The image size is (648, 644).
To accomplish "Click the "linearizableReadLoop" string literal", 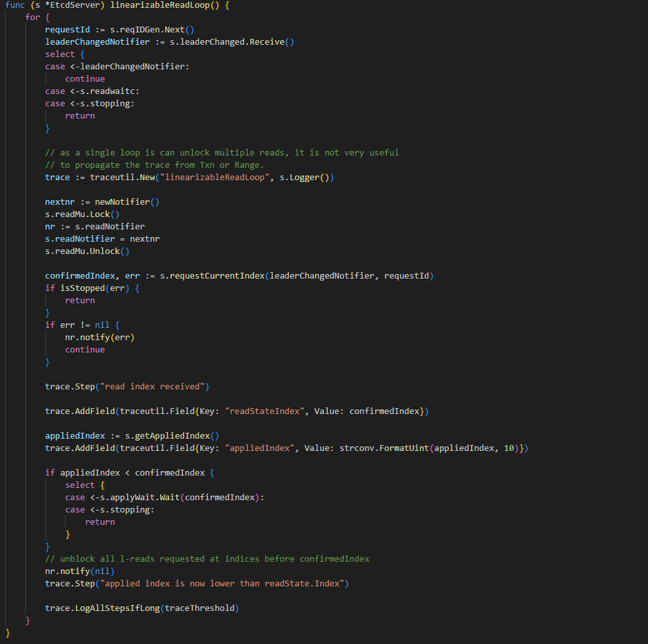I will click(214, 178).
